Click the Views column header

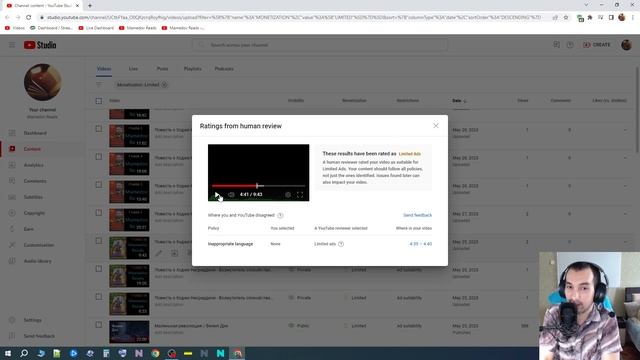(x=522, y=100)
